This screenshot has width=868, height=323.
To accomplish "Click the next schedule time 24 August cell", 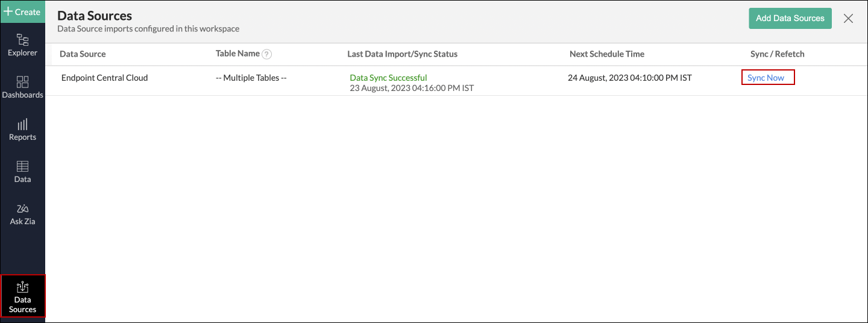I will [x=629, y=78].
